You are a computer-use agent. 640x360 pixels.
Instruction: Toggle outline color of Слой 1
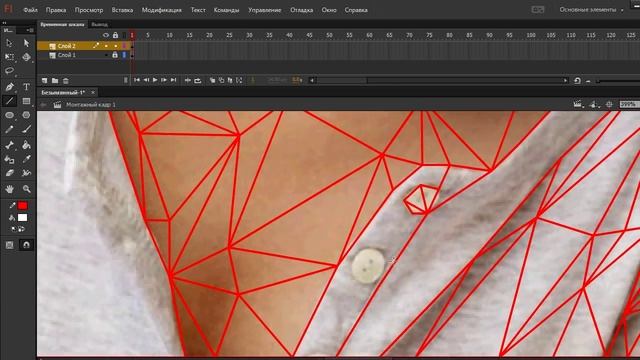(124, 55)
